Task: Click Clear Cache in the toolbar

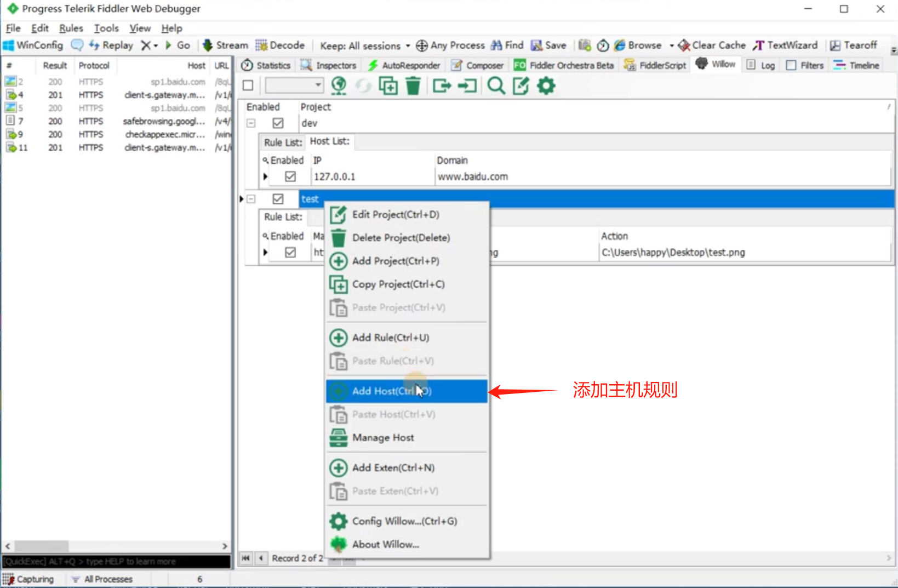Action: [x=712, y=45]
